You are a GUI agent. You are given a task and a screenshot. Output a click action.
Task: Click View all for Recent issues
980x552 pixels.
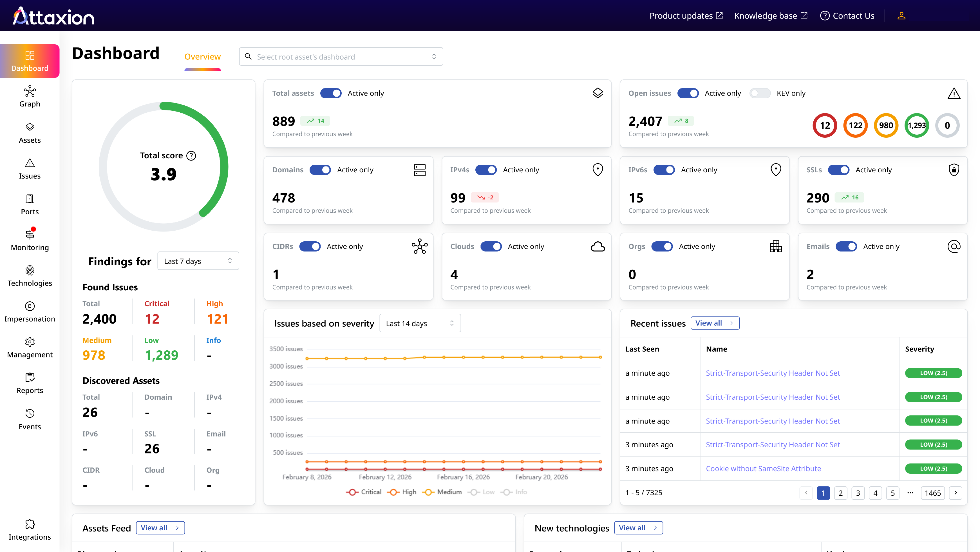(x=715, y=323)
